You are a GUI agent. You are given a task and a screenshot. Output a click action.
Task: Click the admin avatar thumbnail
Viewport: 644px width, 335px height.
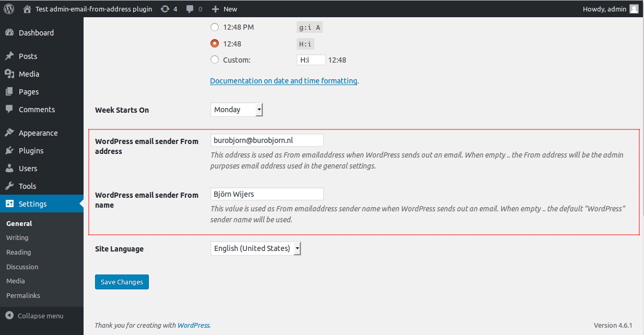634,9
